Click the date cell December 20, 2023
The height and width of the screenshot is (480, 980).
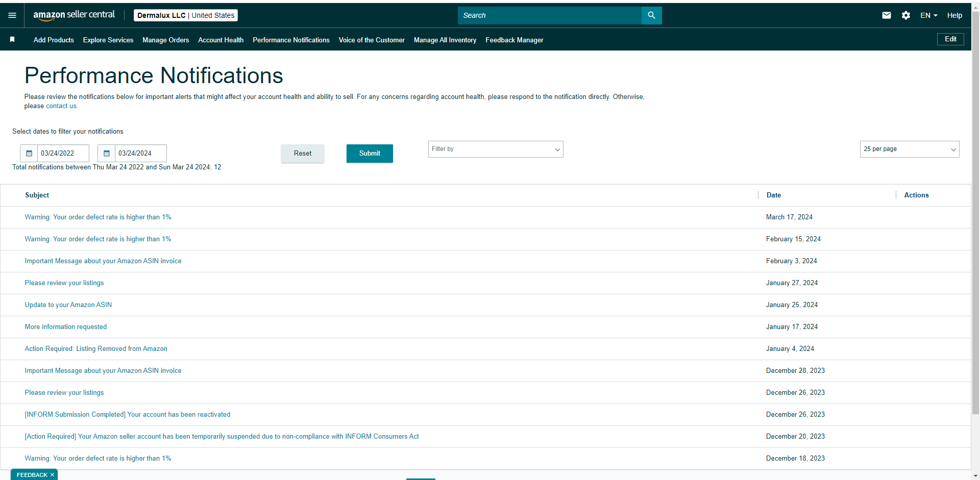pos(795,437)
